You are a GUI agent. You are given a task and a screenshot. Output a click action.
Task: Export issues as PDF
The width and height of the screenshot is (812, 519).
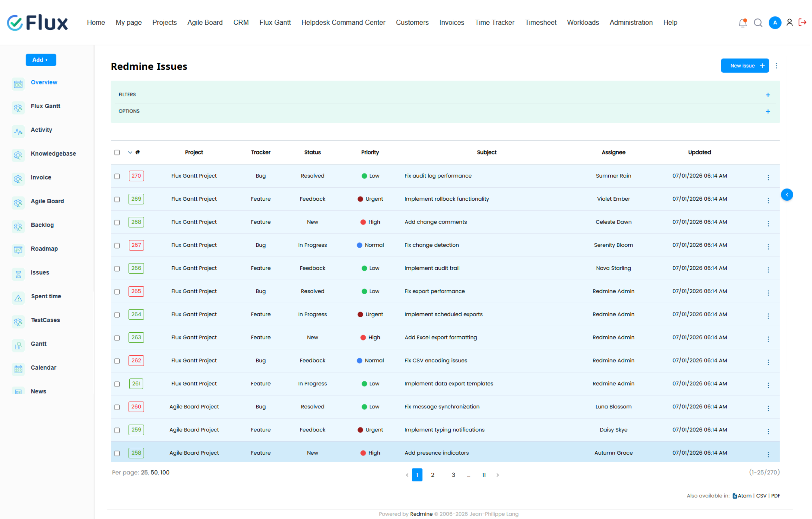pyautogui.click(x=775, y=496)
